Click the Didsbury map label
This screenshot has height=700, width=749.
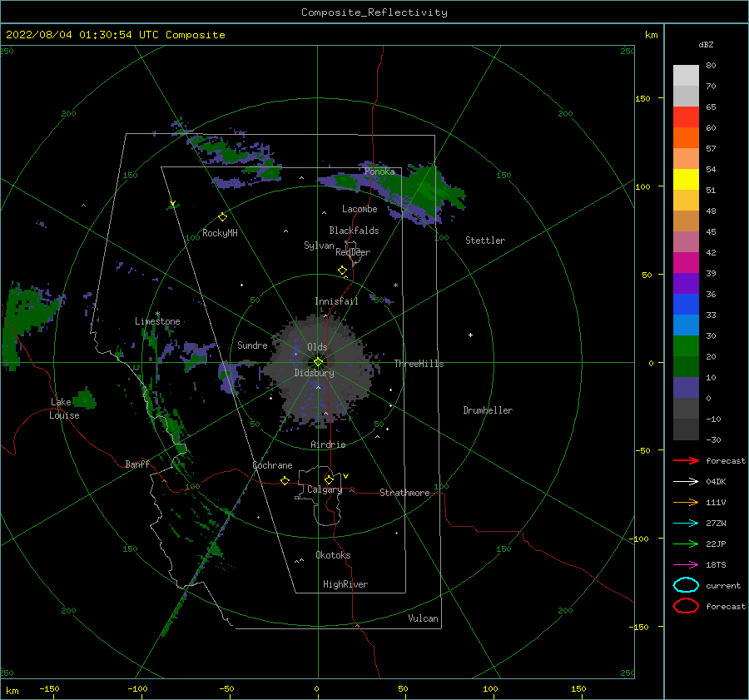coord(314,373)
